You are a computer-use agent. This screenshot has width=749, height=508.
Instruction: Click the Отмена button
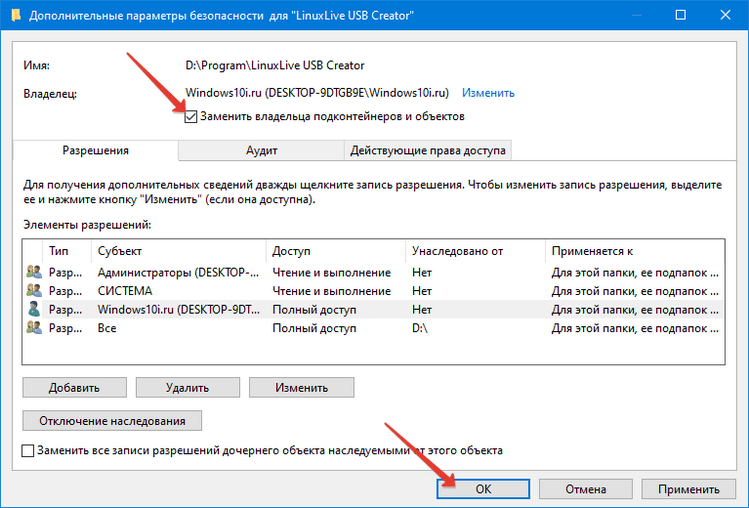[586, 489]
